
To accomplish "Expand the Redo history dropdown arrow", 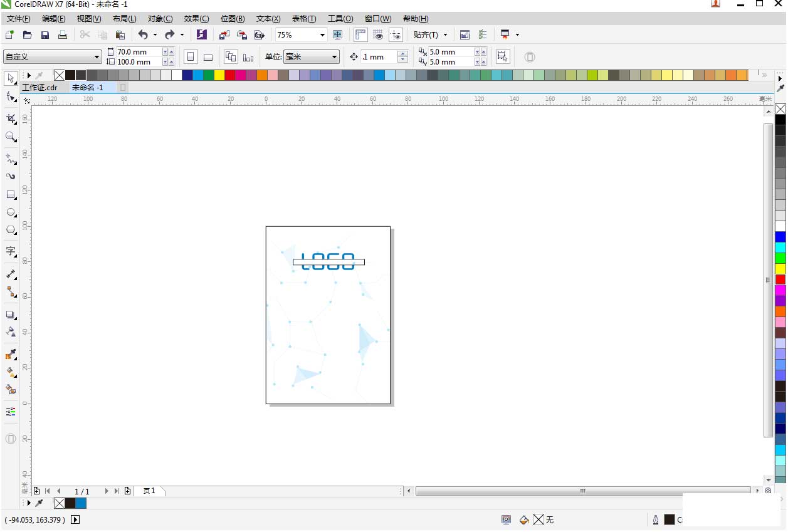I will 182,35.
